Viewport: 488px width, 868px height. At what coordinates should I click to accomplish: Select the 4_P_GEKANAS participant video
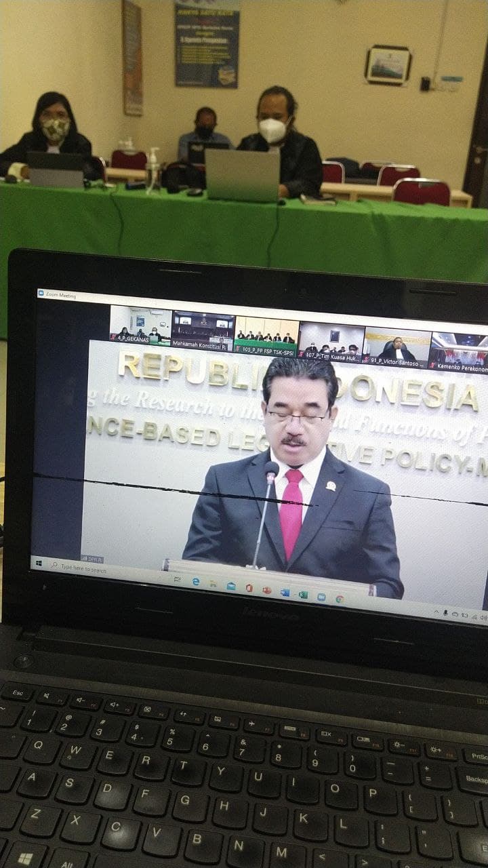coord(140,324)
